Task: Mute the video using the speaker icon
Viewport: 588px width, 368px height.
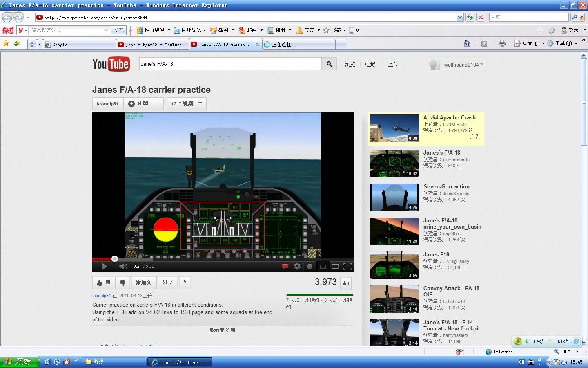Action: click(123, 267)
